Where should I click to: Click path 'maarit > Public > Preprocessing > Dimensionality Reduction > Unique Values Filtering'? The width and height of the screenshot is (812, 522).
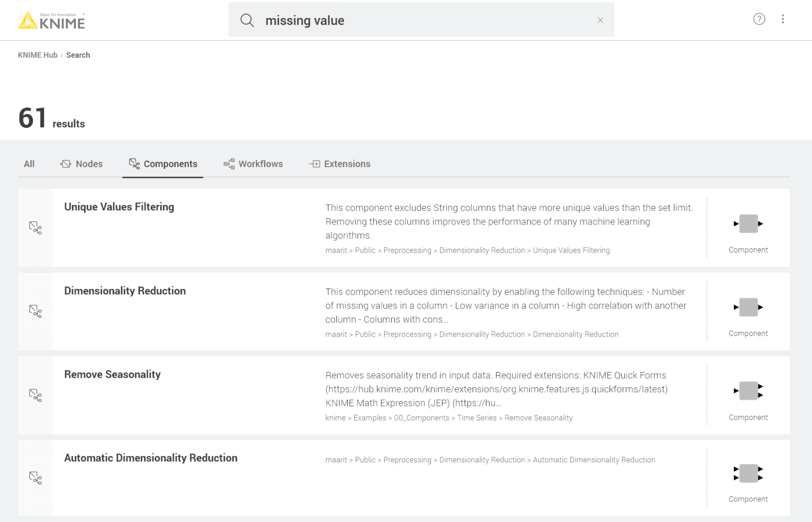click(467, 250)
